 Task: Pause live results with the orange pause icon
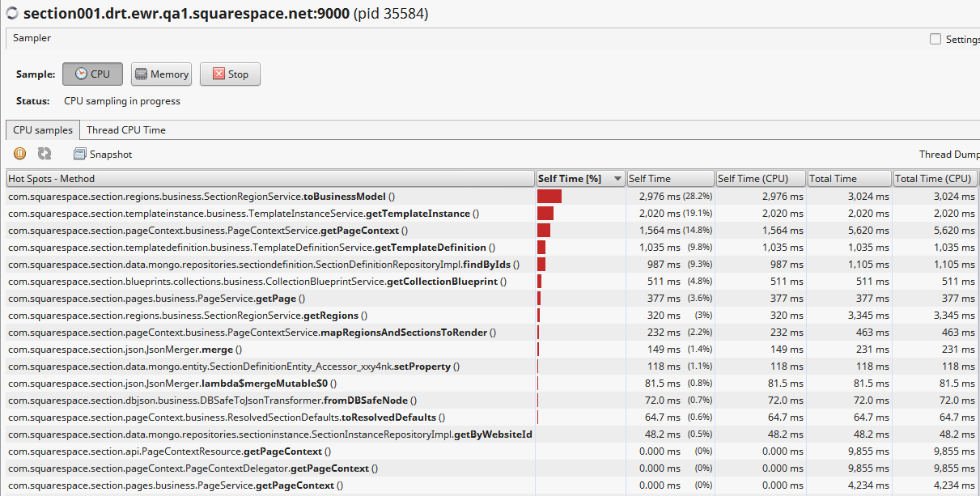[x=19, y=154]
